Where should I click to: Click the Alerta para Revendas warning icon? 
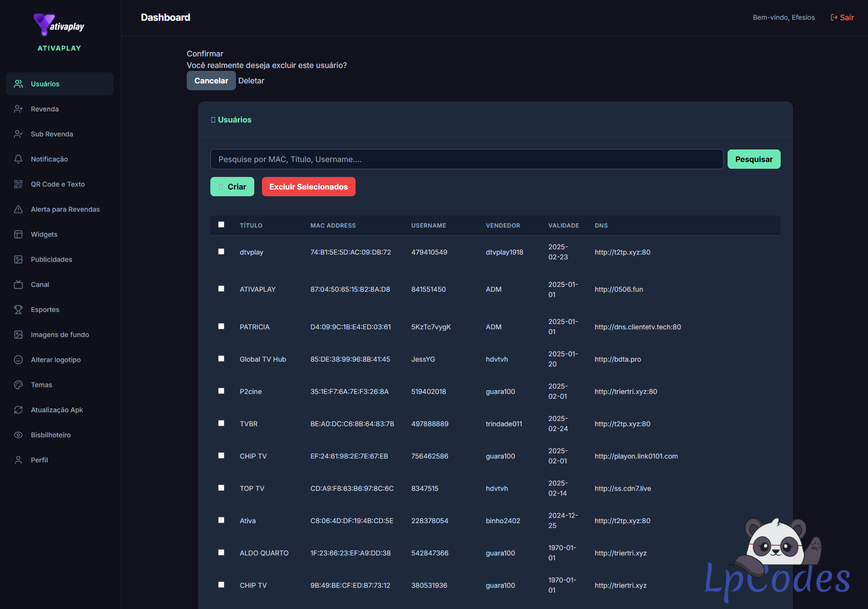pyautogui.click(x=18, y=209)
